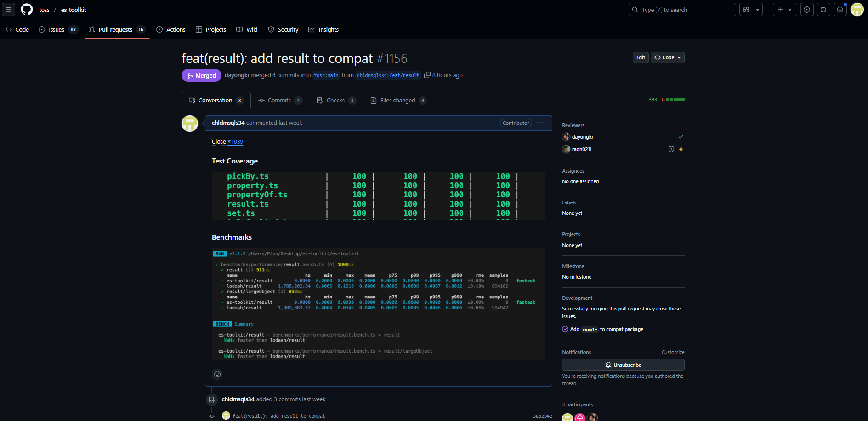Open the hamburger navigation menu
The height and width of the screenshot is (421, 868).
coord(9,10)
